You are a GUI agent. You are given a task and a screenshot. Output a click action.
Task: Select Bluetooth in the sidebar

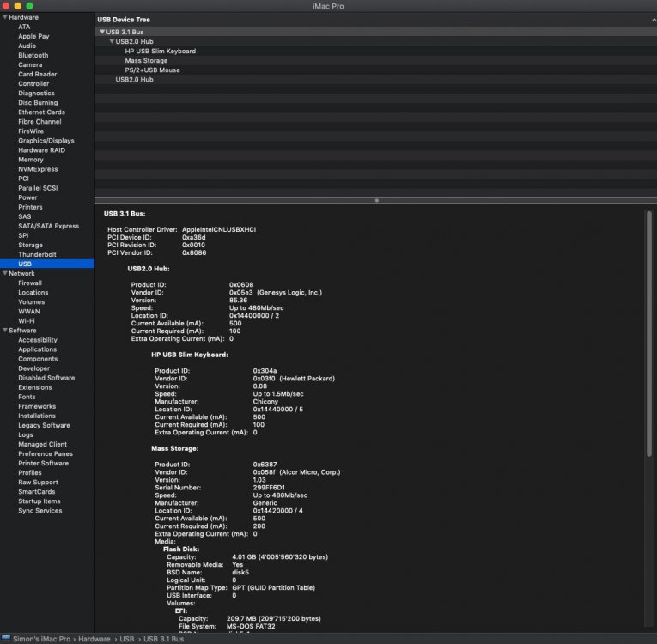(33, 55)
